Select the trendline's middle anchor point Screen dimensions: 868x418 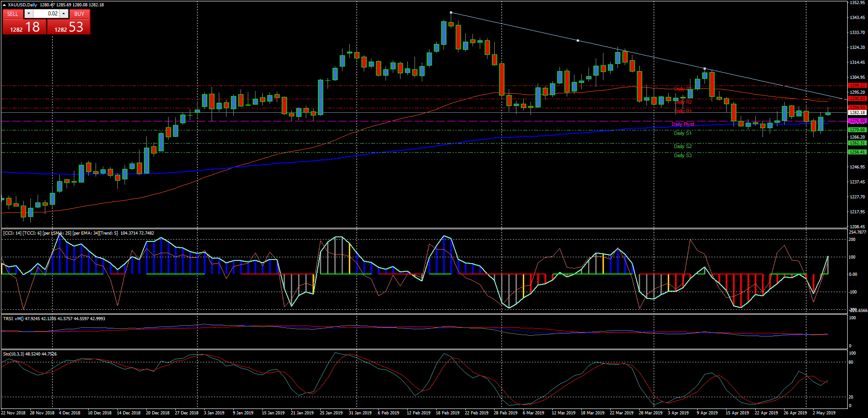(578, 40)
